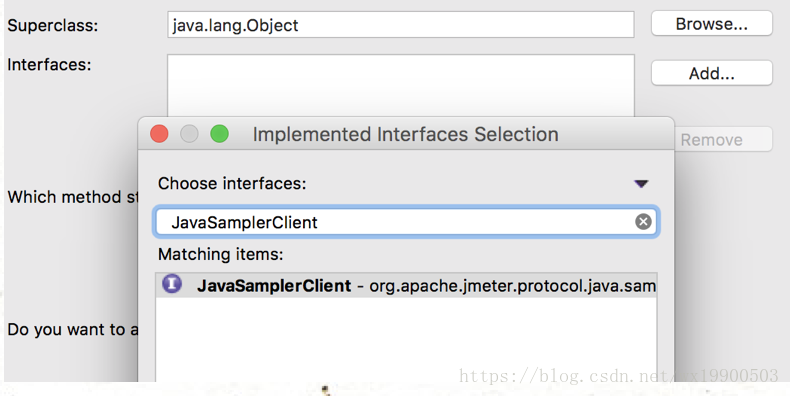
Task: Open the Choose interfaces view menu triangle
Action: coord(641,184)
